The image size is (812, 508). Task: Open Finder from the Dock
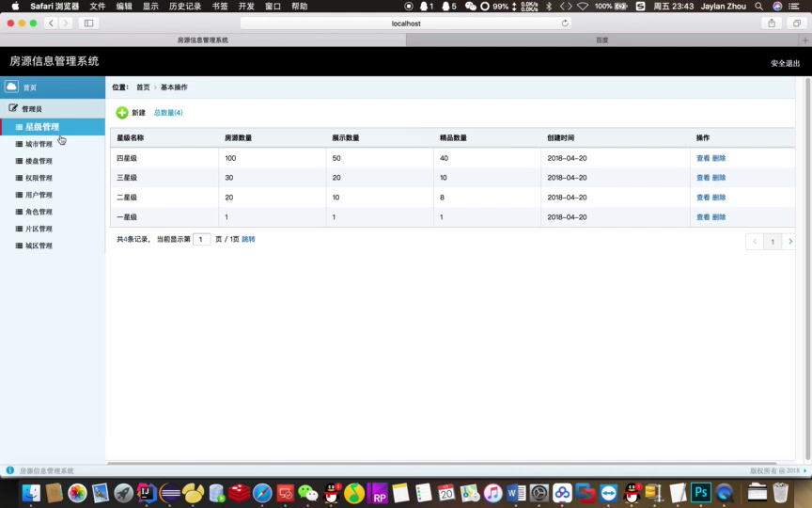(x=31, y=493)
